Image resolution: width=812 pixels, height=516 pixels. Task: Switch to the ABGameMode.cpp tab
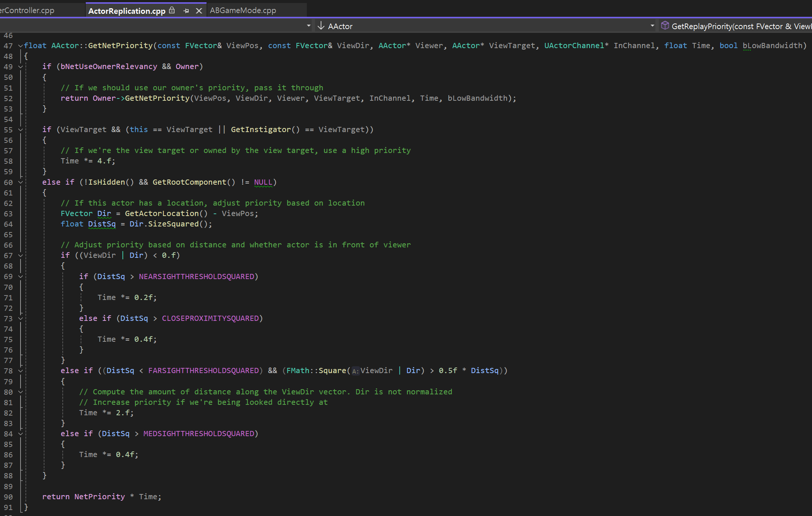(x=243, y=10)
